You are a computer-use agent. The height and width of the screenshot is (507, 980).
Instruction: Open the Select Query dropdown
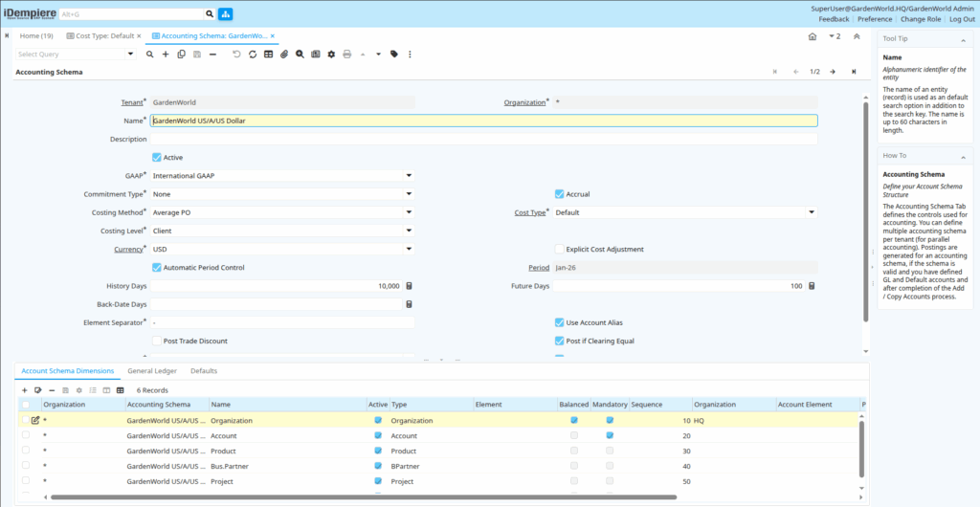click(130, 55)
